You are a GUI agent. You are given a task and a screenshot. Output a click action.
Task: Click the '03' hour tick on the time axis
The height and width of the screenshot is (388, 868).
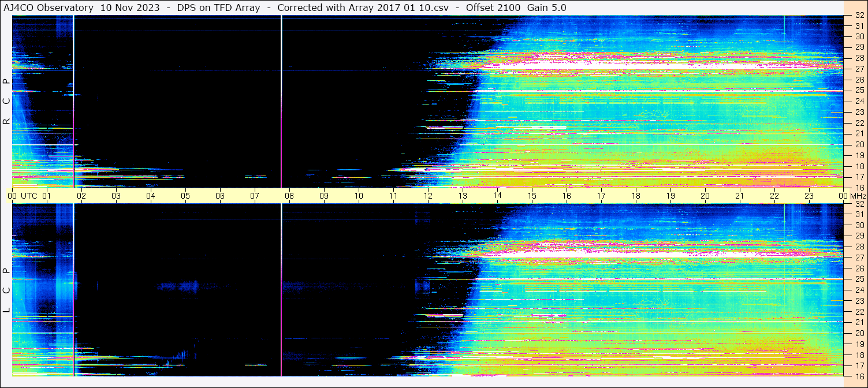click(x=116, y=196)
